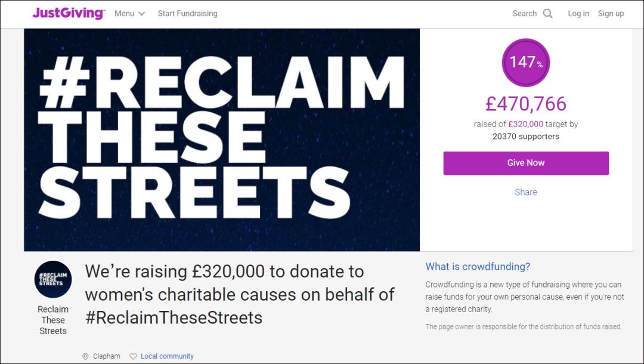Expand the Menu dropdown chevron

[141, 14]
